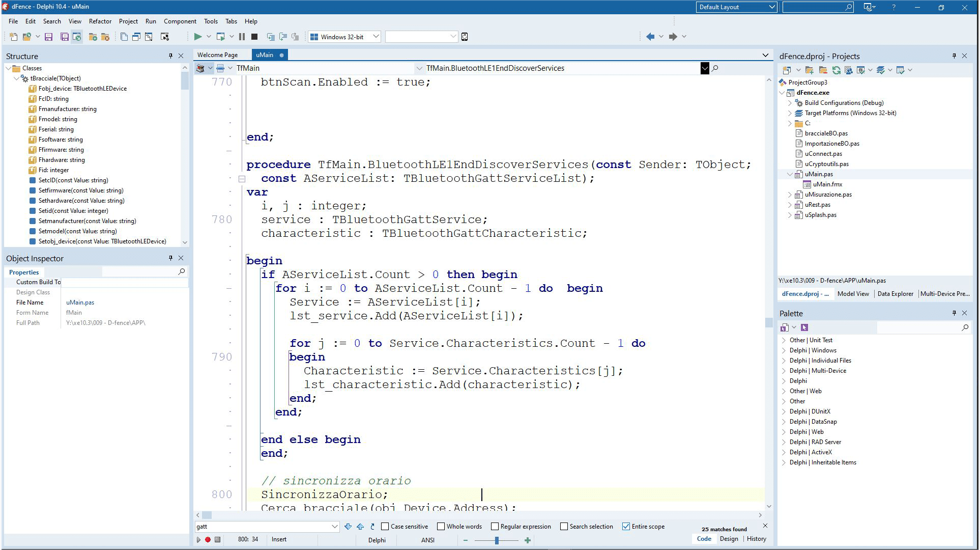This screenshot has height=550, width=980.
Task: Pause the program with the pause icon
Action: [242, 37]
